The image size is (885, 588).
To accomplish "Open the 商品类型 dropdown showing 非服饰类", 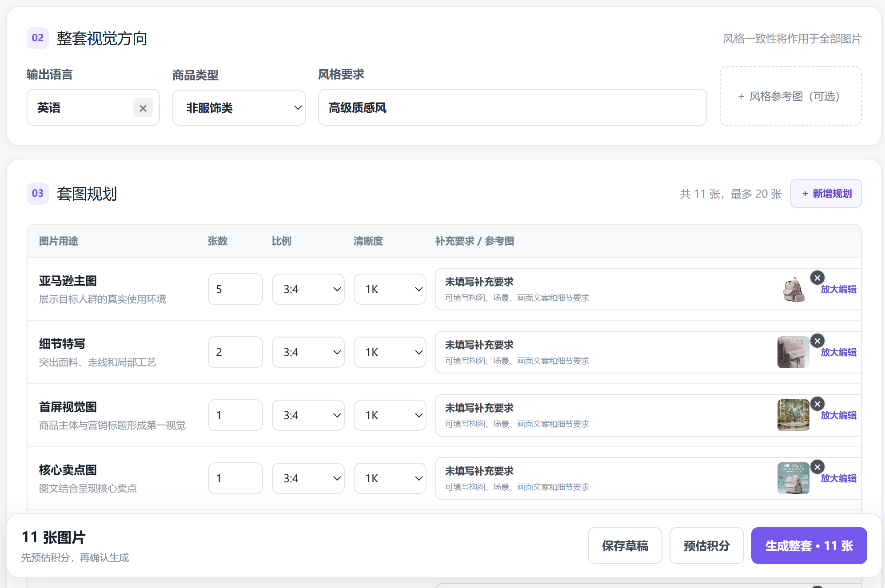I will pyautogui.click(x=239, y=108).
